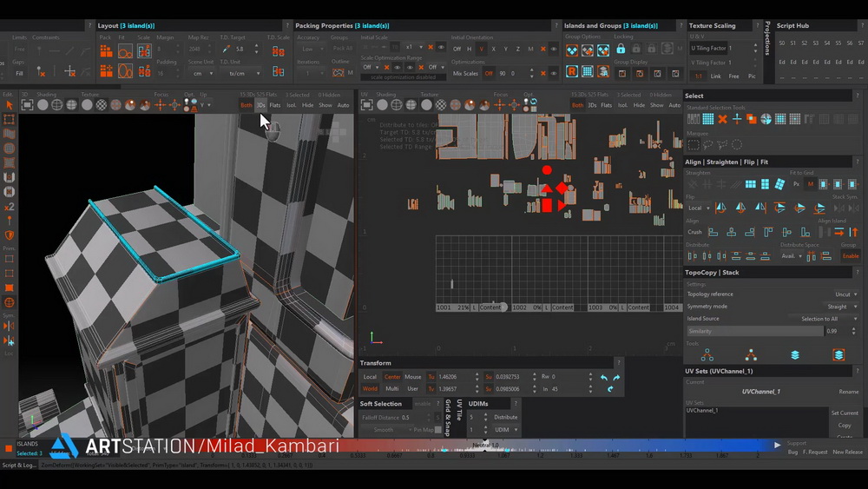Open Symmetry mode Straight dropdown
Image resolution: width=868 pixels, height=489 pixels.
[842, 307]
